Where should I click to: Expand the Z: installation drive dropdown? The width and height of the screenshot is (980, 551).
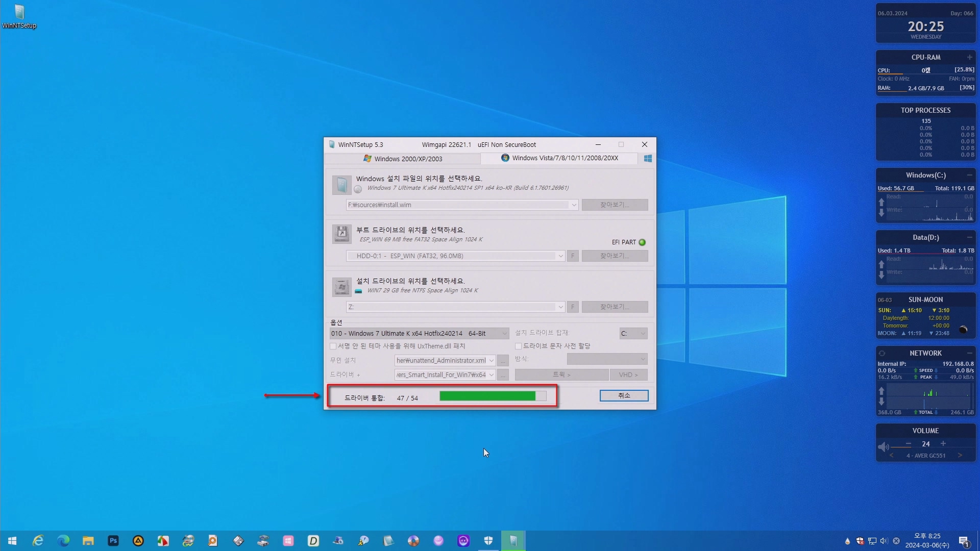[x=560, y=307]
